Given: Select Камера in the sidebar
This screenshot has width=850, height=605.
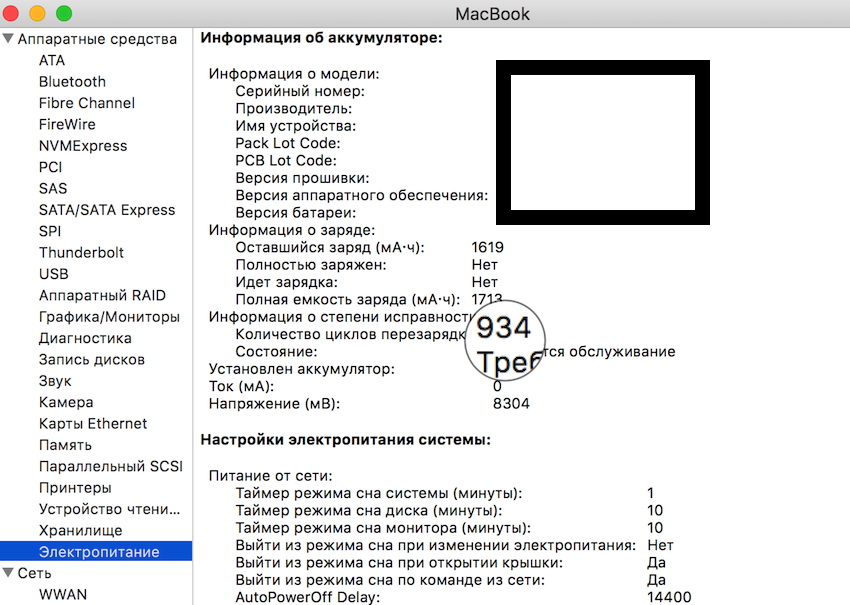Looking at the screenshot, I should tap(66, 402).
